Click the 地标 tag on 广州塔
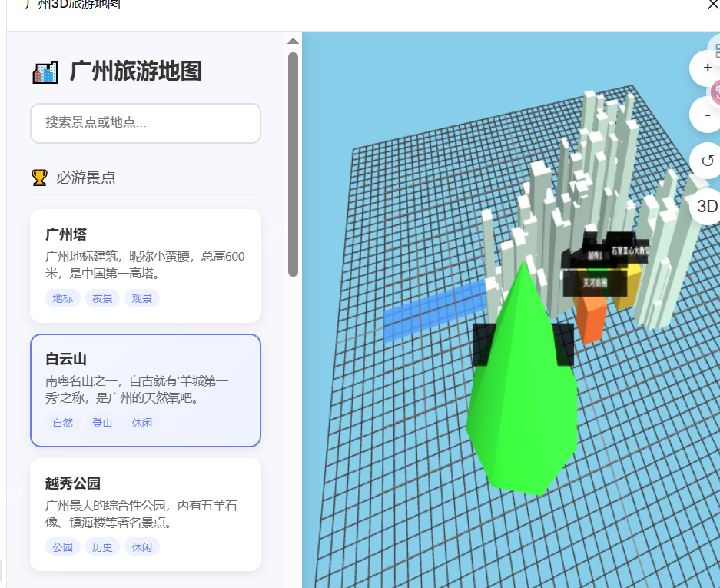 pos(63,298)
